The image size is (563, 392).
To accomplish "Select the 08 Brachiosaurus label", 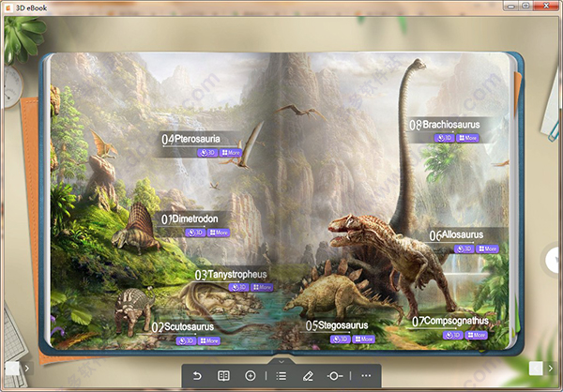I will pos(445,125).
